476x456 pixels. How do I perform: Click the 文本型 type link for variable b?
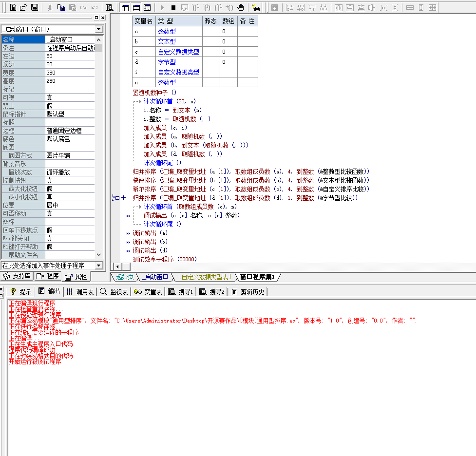(167, 41)
